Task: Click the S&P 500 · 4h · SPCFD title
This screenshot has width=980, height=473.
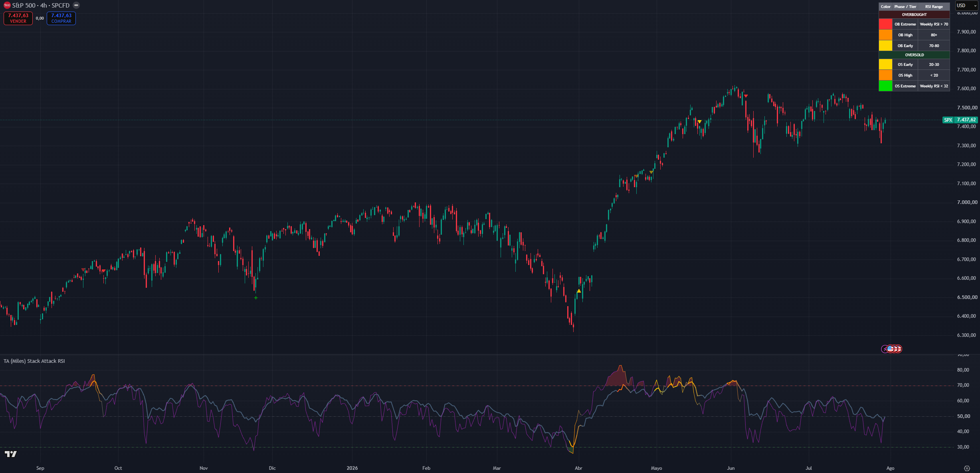Action: pos(41,5)
